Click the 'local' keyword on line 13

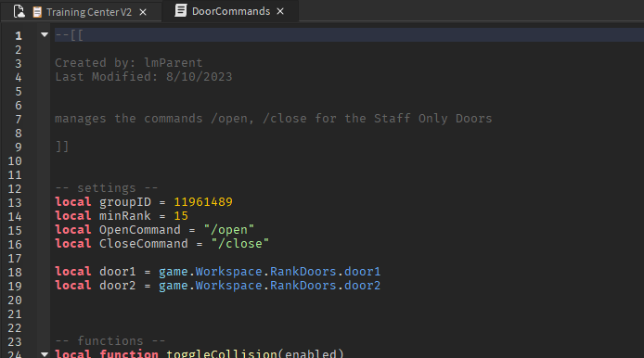point(73,202)
